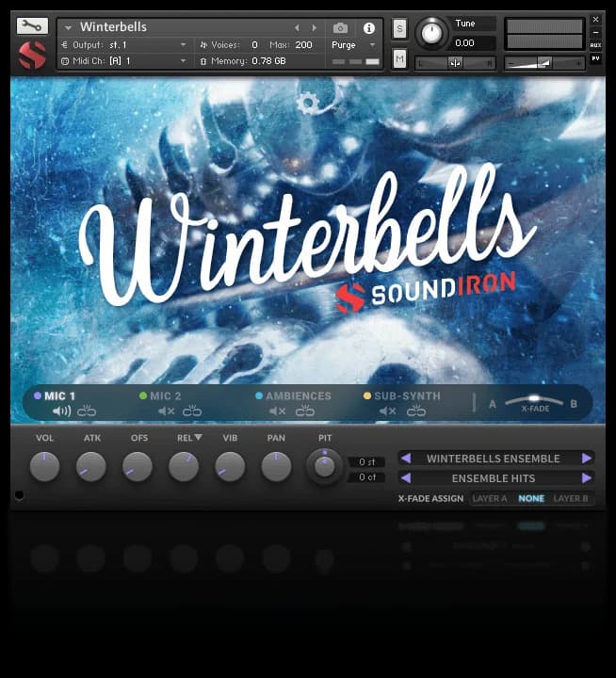Click the Tune knob
The width and height of the screenshot is (616, 678).
(x=431, y=33)
